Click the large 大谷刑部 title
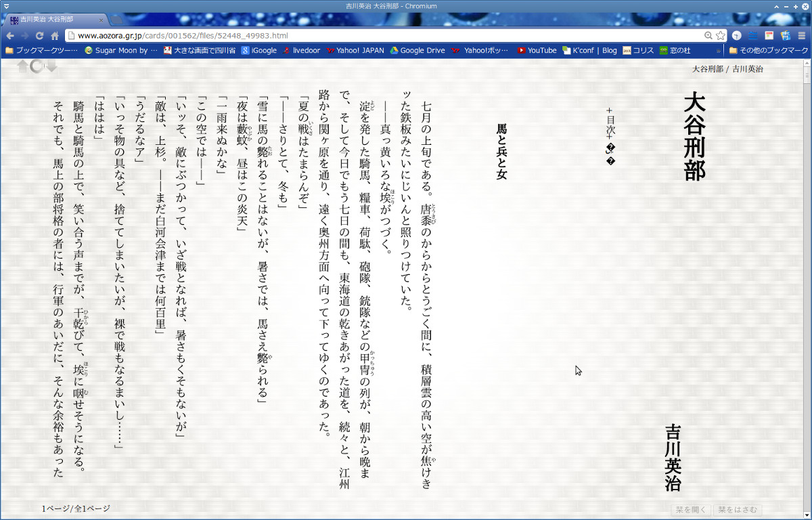Screen dimensions: 812x520 pos(694,136)
